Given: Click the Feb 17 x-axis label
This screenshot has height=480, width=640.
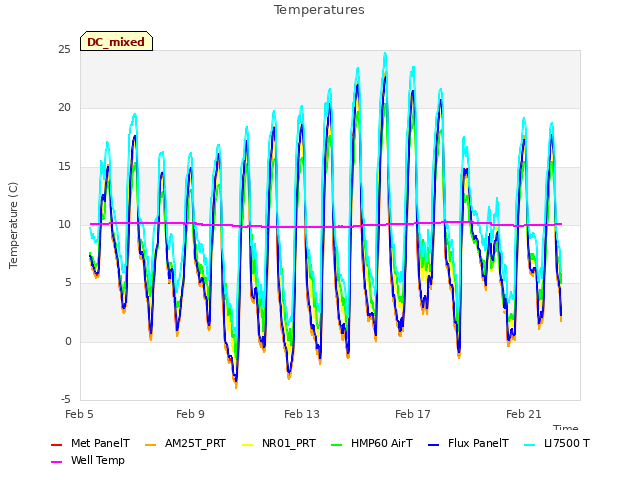Looking at the screenshot, I should pos(413,414).
